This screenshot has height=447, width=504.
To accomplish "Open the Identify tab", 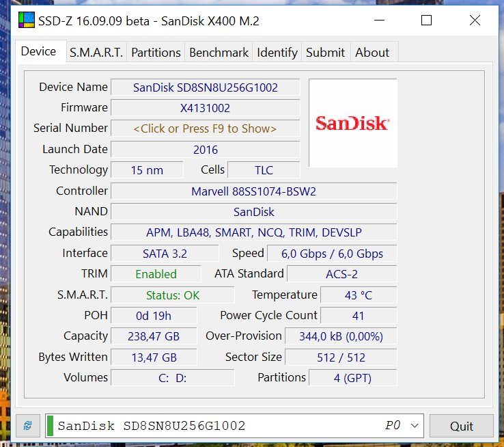I will [x=277, y=53].
